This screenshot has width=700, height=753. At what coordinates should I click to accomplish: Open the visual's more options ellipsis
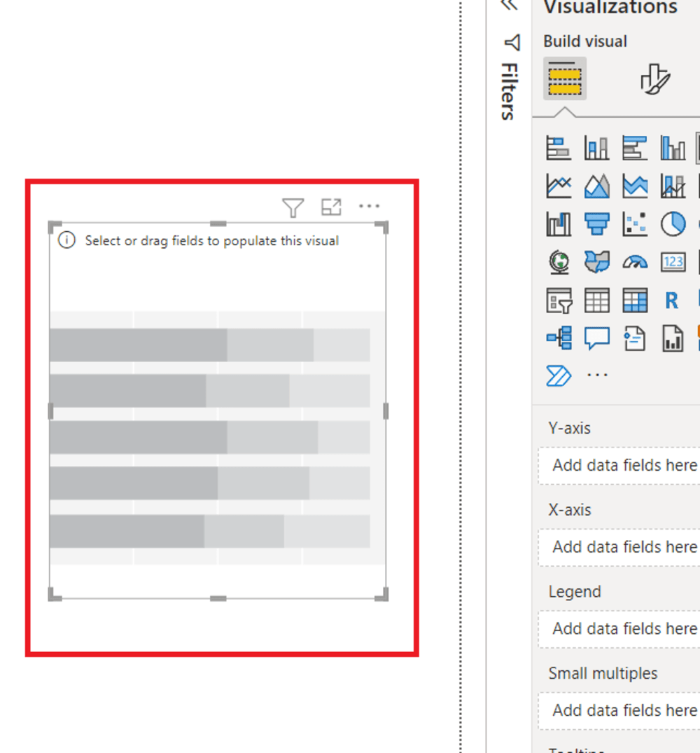pyautogui.click(x=369, y=206)
